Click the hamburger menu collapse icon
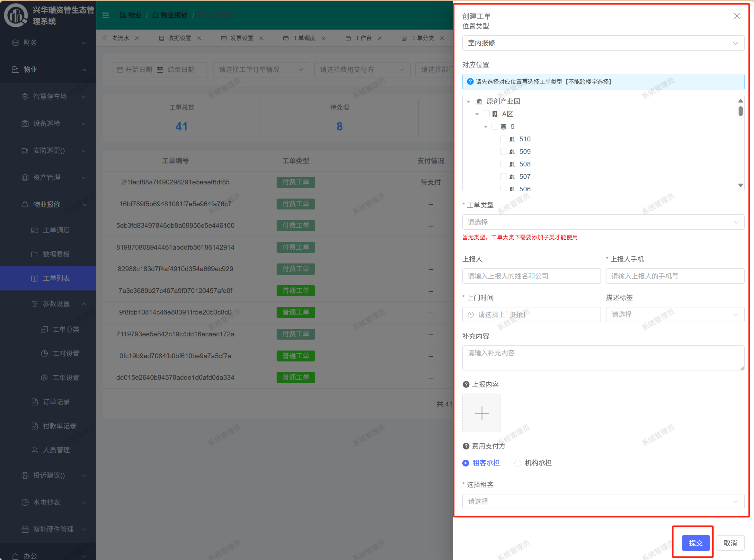Viewport: 754px width, 560px height. [105, 15]
